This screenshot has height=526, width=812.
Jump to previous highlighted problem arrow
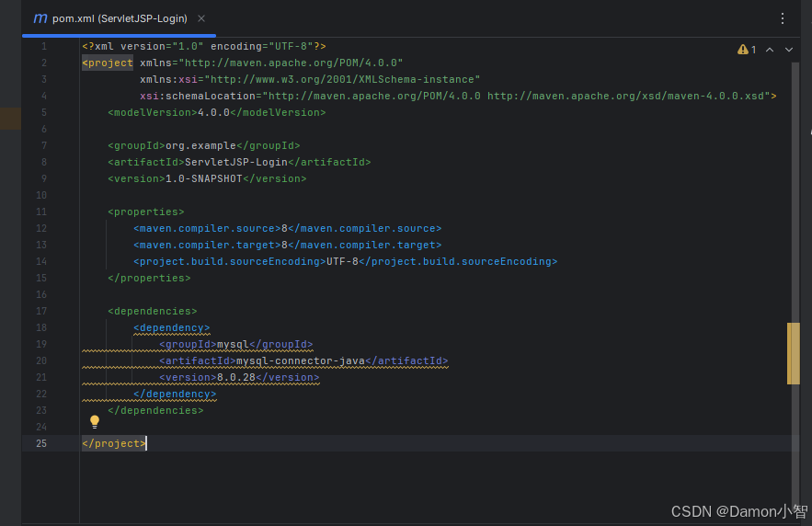(x=770, y=50)
